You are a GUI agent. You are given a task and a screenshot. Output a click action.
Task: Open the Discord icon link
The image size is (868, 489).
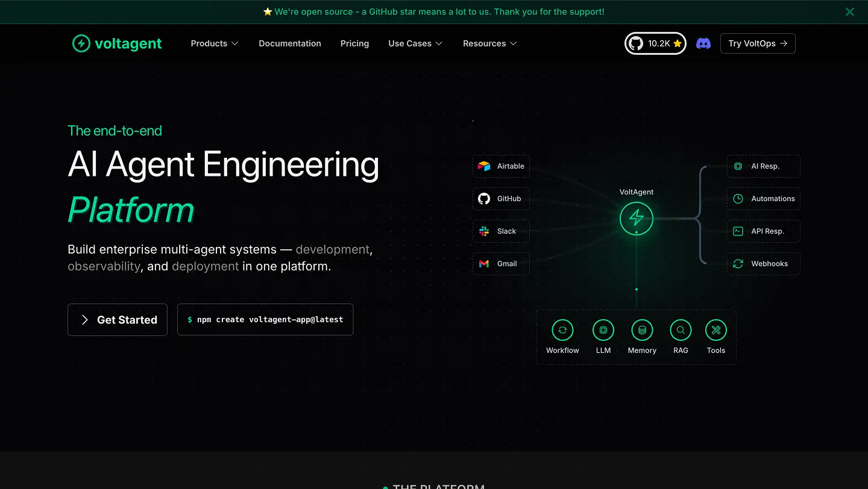pos(703,43)
